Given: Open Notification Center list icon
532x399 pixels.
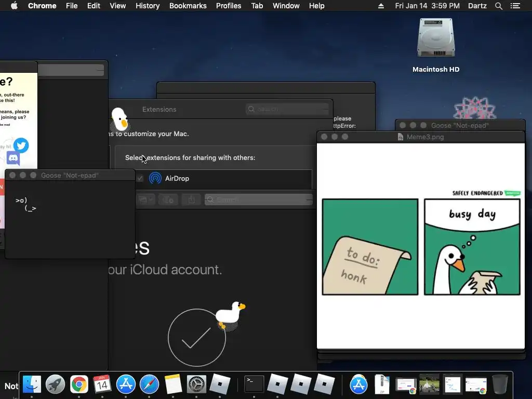Looking at the screenshot, I should [x=515, y=6].
